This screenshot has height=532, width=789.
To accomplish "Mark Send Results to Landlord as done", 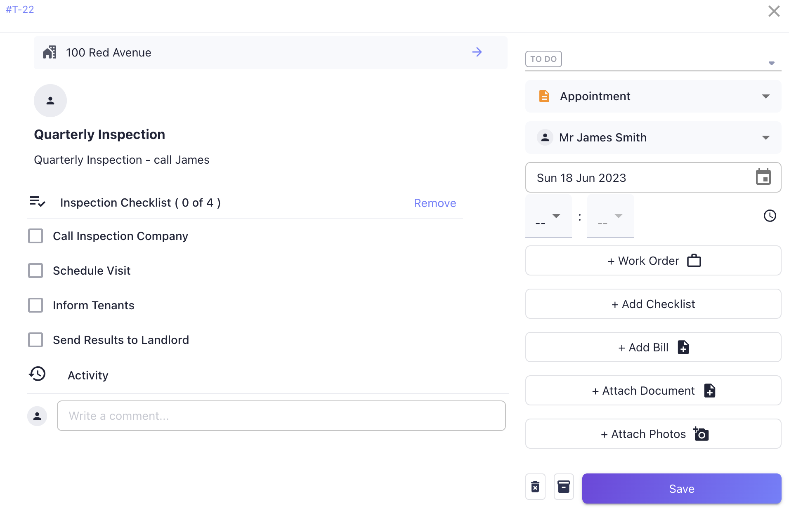I will pyautogui.click(x=36, y=340).
